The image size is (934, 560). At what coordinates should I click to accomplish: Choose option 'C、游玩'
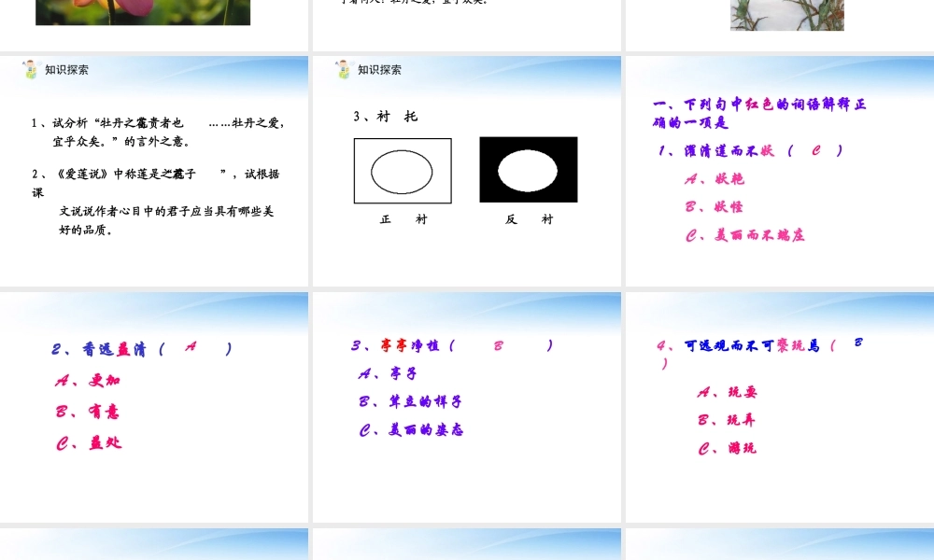(x=727, y=448)
